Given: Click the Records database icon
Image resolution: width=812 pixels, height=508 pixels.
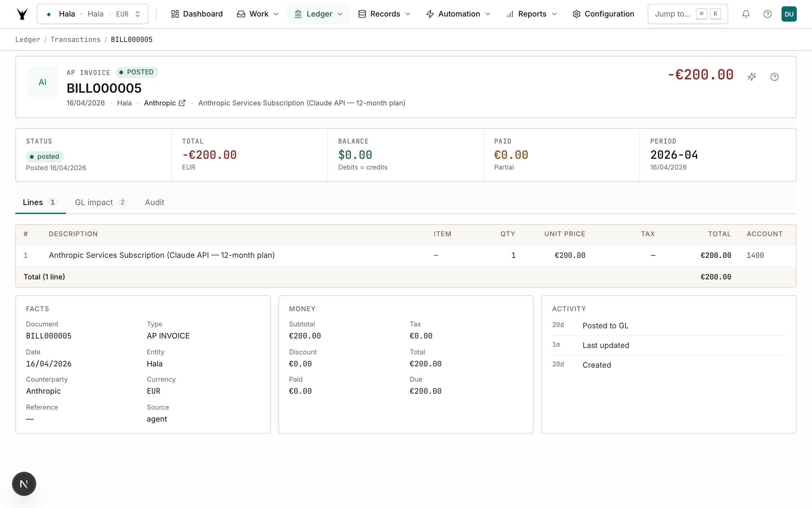Looking at the screenshot, I should click(362, 14).
